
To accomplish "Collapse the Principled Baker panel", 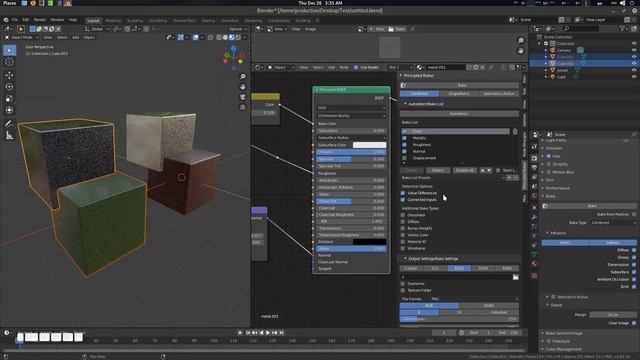I will pyautogui.click(x=401, y=76).
